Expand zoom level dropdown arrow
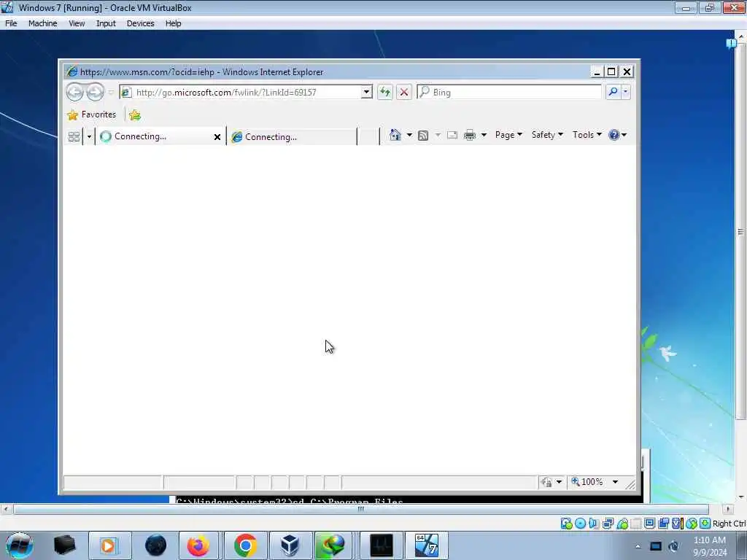The image size is (747, 560). [x=615, y=482]
